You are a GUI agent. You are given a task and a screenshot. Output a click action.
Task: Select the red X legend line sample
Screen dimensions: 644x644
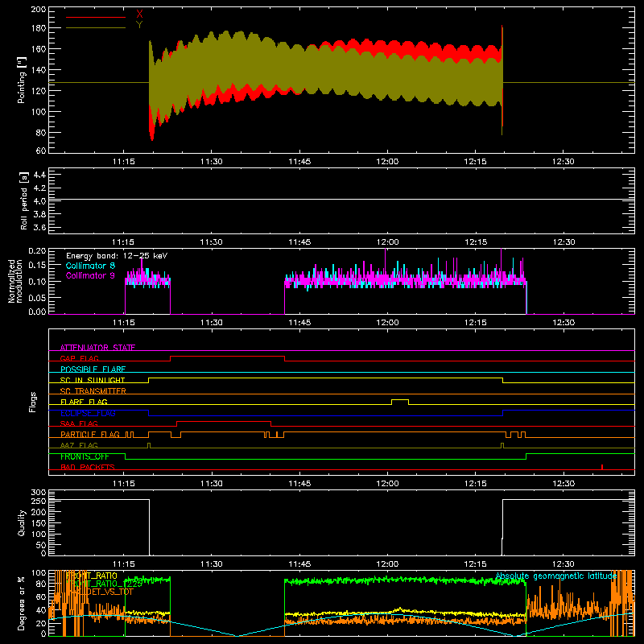pyautogui.click(x=96, y=17)
